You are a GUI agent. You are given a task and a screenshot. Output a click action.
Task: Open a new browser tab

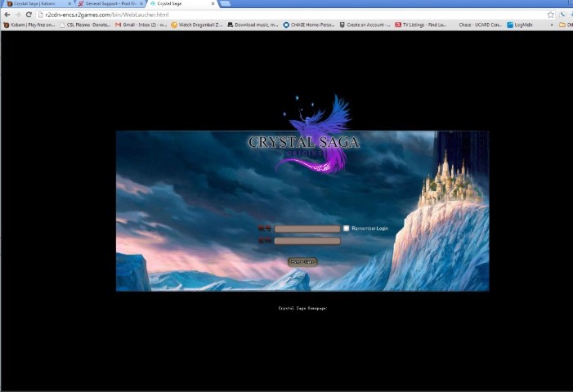(226, 4)
